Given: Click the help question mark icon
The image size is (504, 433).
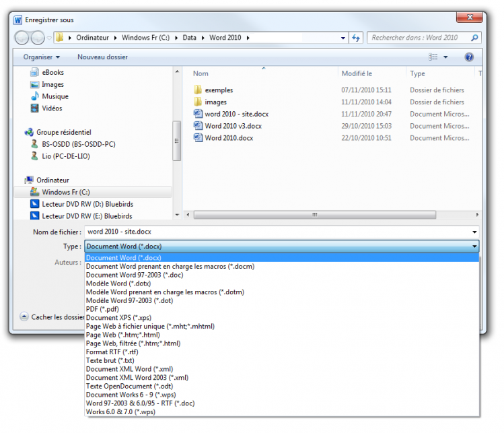Looking at the screenshot, I should 469,57.
